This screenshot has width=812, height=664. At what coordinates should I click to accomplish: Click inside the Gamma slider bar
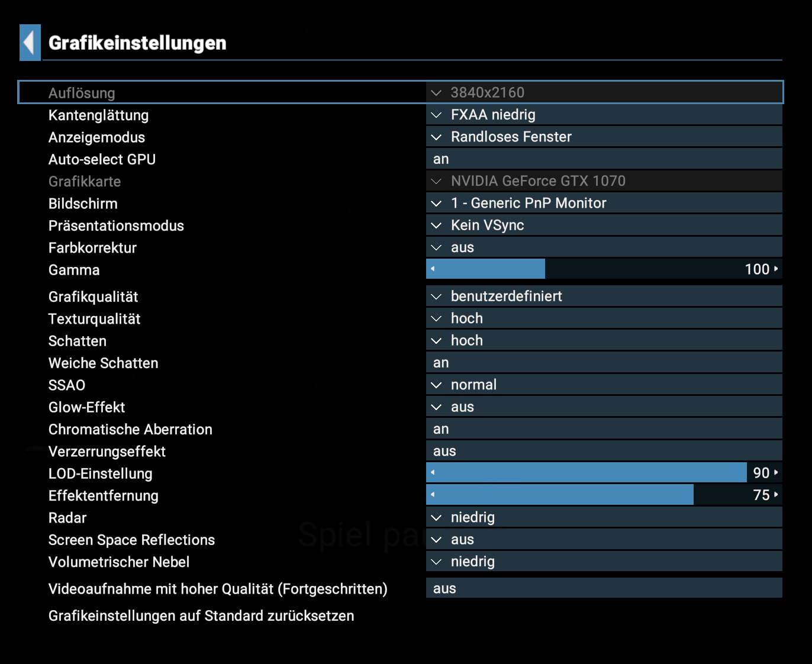pyautogui.click(x=604, y=269)
